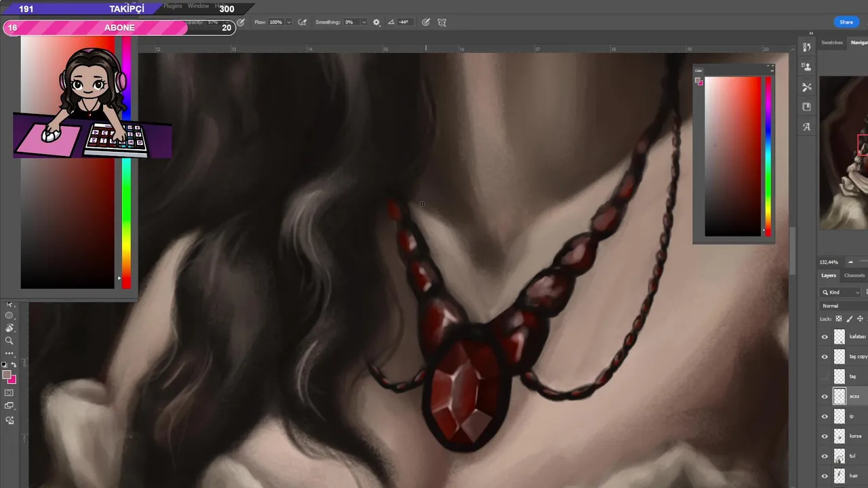
Task: Toggle pressure for opacity icon beside Opacity
Action: tap(240, 22)
